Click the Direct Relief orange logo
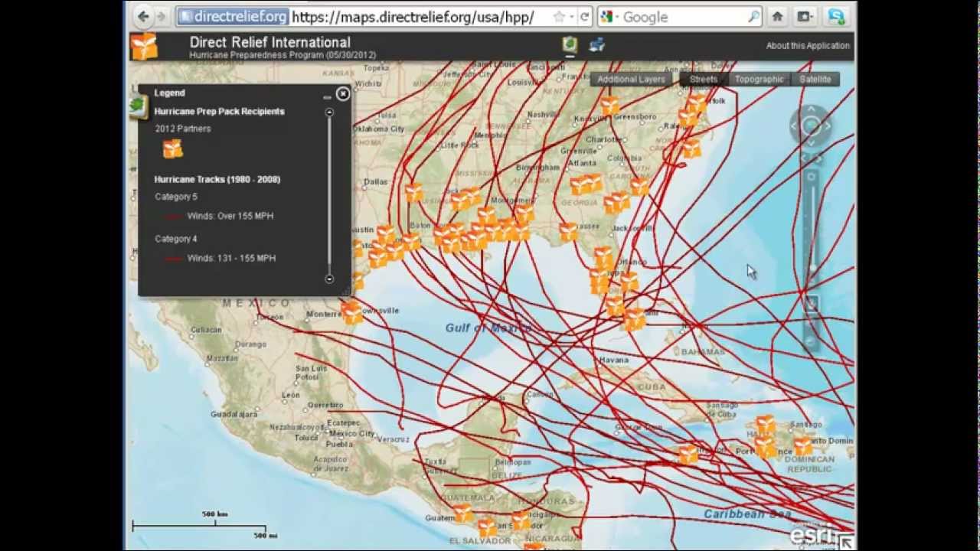 (x=143, y=47)
